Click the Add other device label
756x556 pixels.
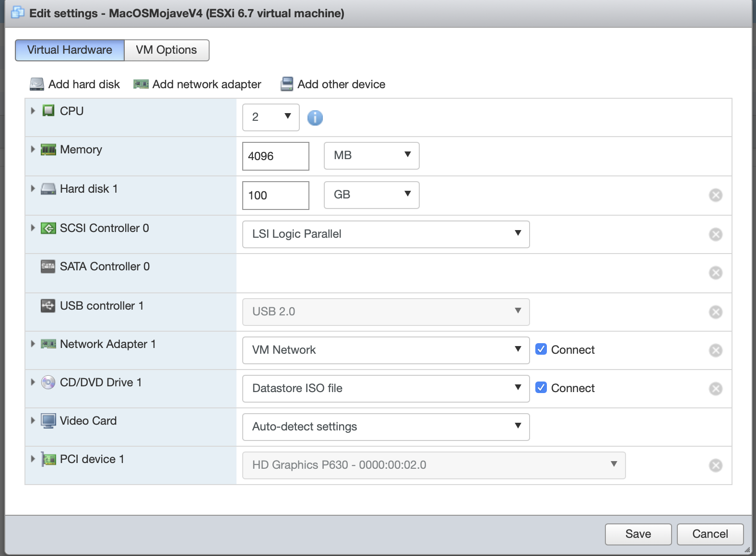pos(342,84)
